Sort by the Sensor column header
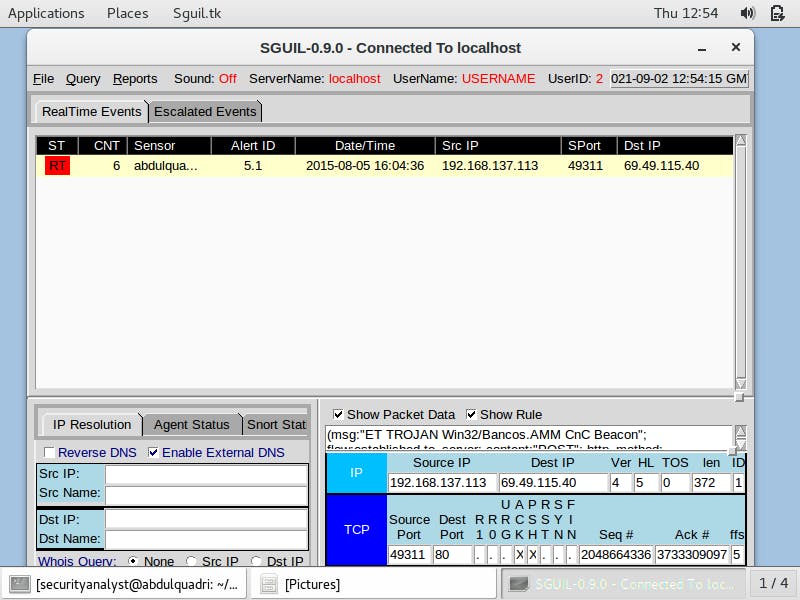This screenshot has width=800, height=600. [169, 146]
